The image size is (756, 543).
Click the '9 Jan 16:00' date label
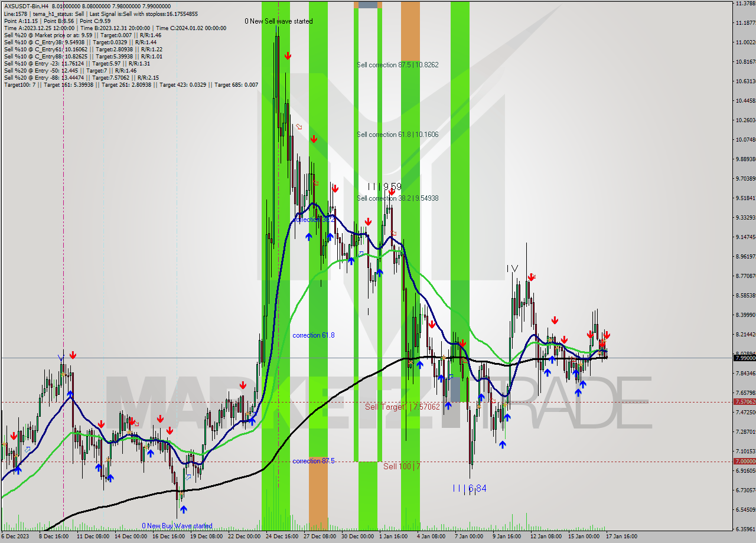point(506,537)
